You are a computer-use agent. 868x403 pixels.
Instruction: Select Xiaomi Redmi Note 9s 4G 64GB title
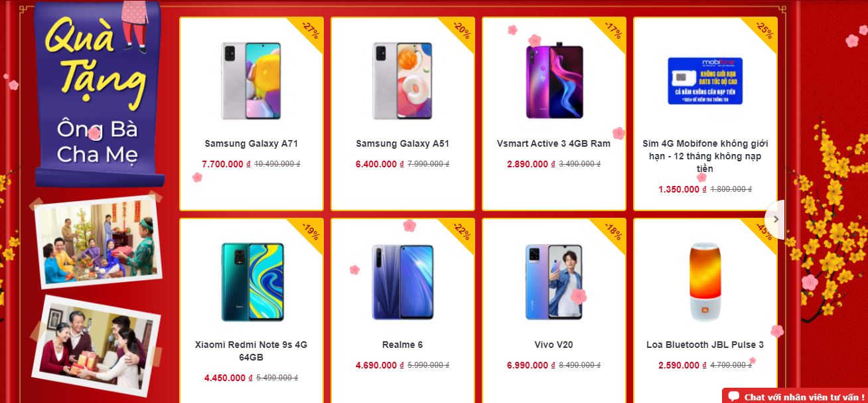[x=252, y=351]
